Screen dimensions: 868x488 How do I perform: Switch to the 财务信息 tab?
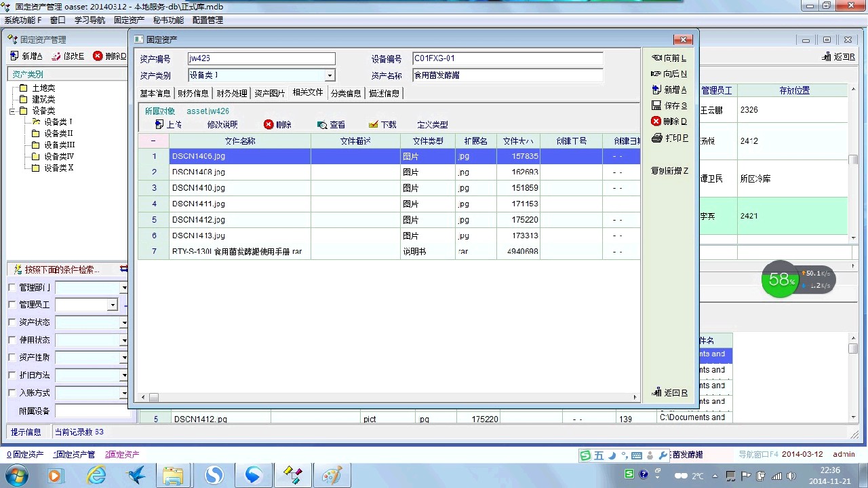193,93
